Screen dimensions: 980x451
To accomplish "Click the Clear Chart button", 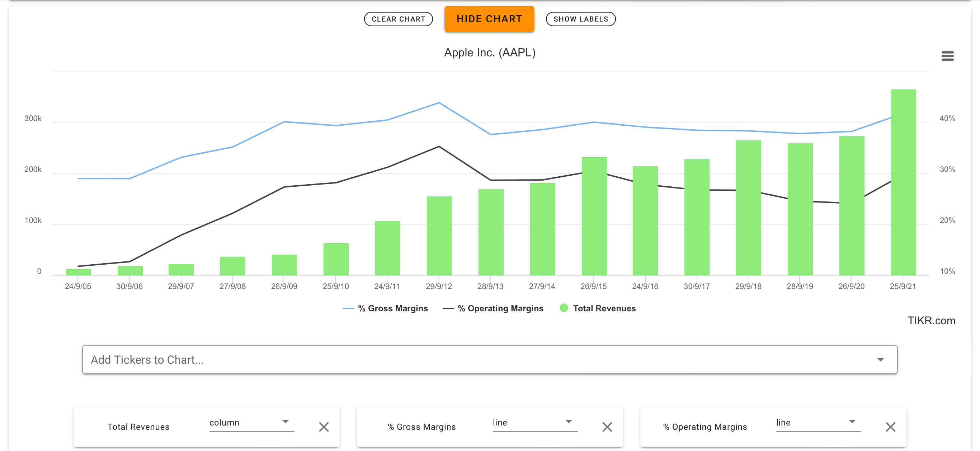I will (x=398, y=19).
